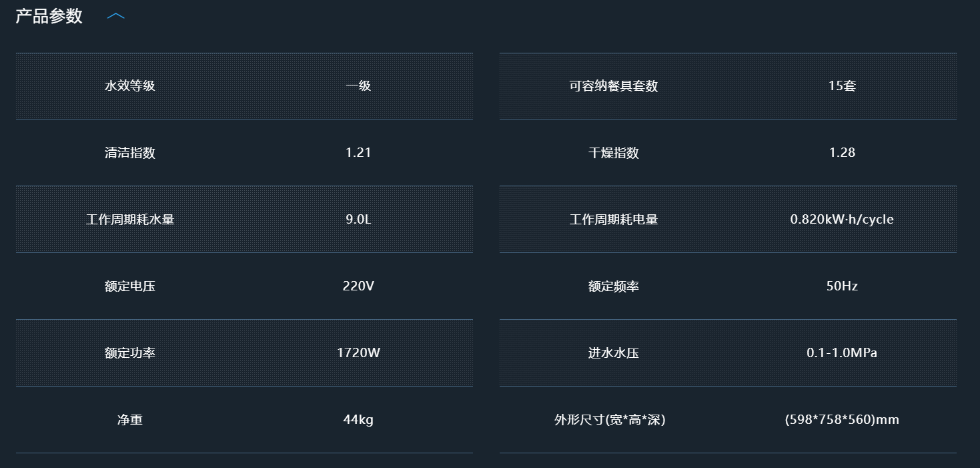Click the 44kg net weight value
Viewport: 980px width, 468px height.
click(x=358, y=420)
